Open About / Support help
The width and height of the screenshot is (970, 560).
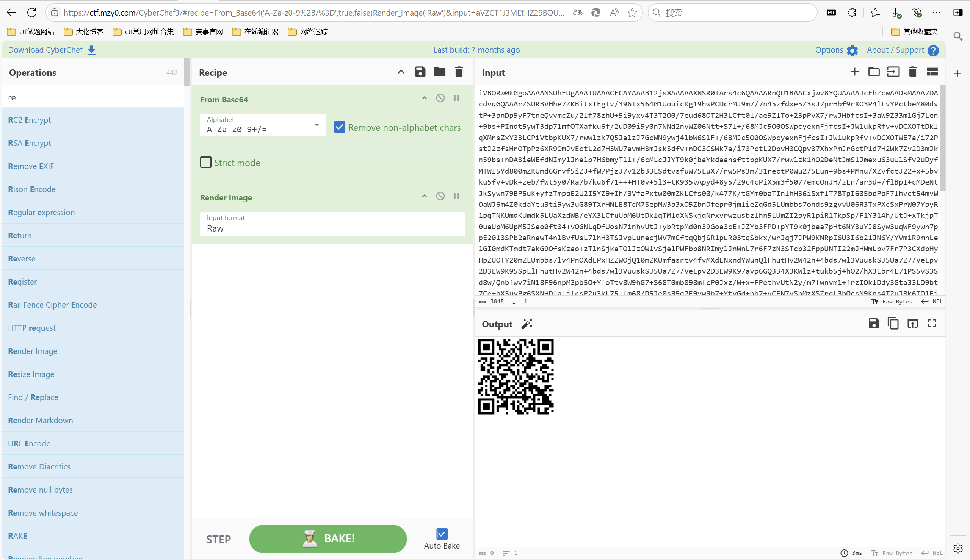point(903,50)
